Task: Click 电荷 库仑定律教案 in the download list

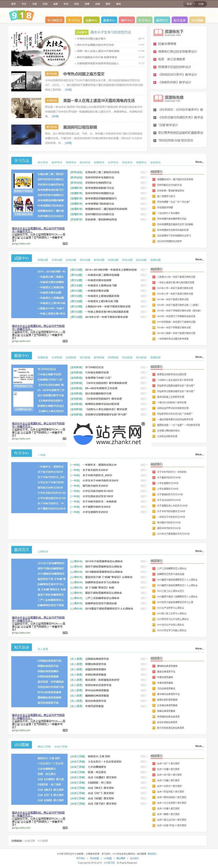Action: (171, 59)
